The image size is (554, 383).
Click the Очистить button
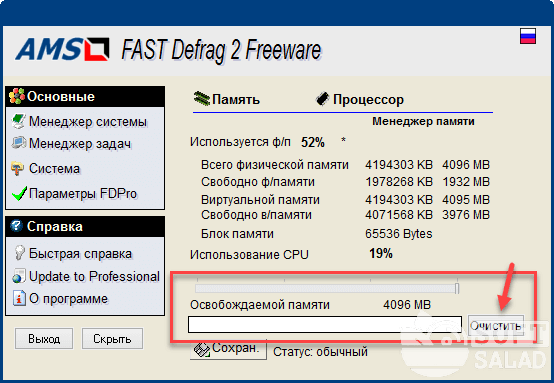click(x=496, y=325)
